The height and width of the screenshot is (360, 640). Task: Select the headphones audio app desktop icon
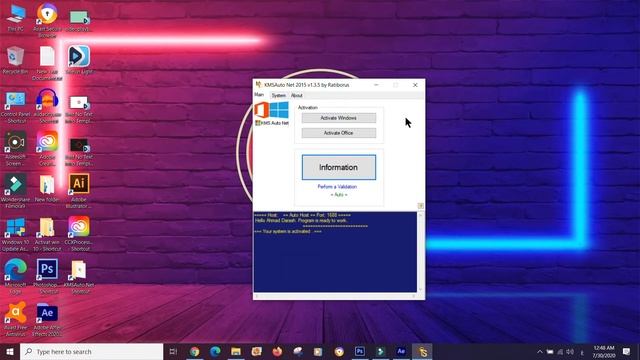[x=47, y=106]
